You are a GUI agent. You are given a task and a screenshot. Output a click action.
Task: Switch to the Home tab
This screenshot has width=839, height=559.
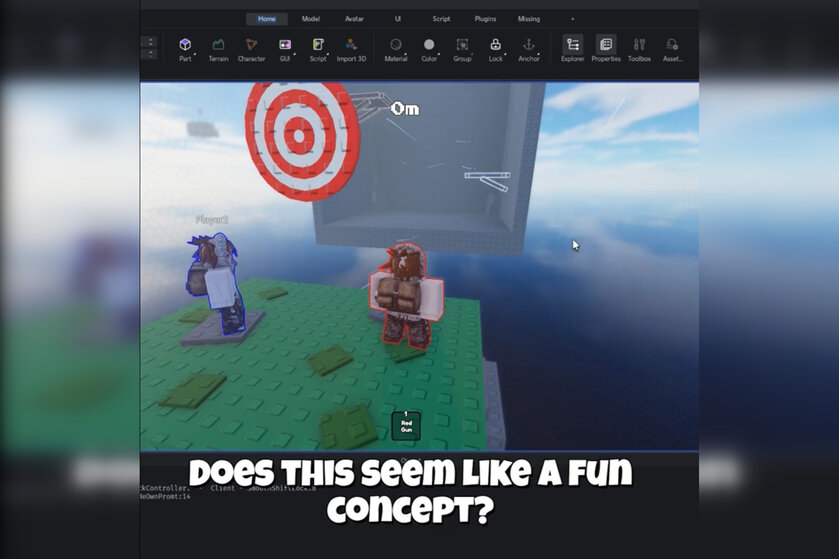click(x=266, y=19)
